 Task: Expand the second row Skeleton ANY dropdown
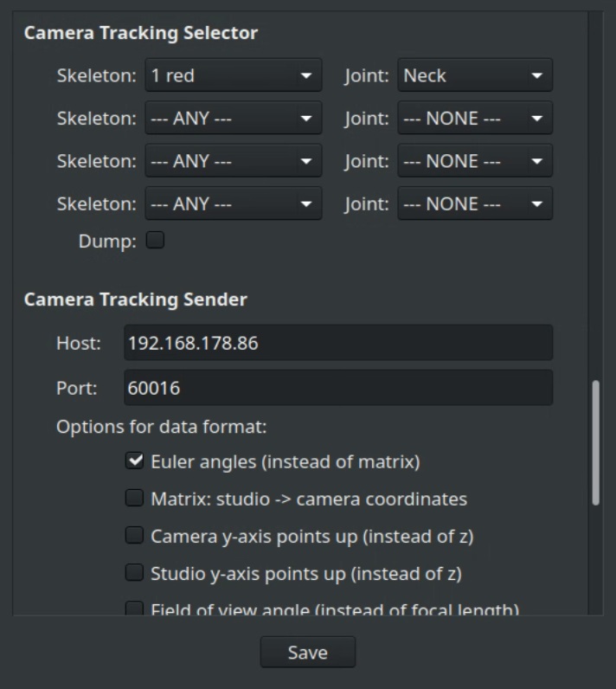pyautogui.click(x=232, y=119)
